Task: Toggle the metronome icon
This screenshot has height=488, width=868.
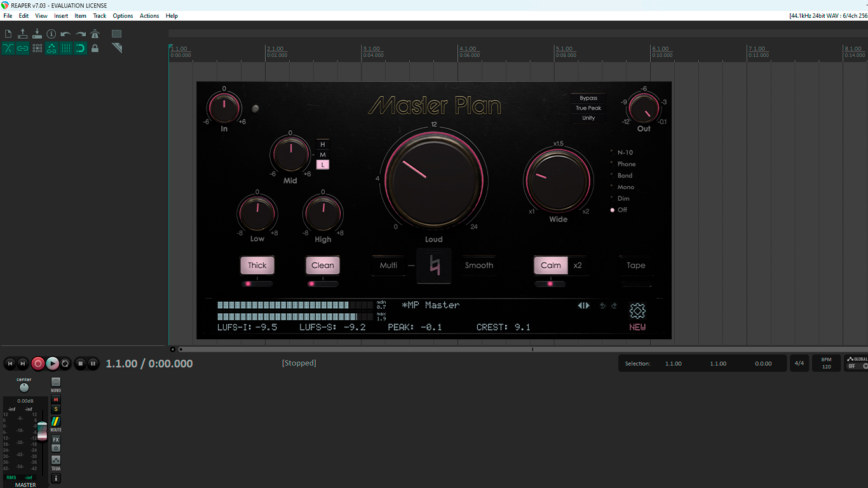Action: tap(95, 34)
